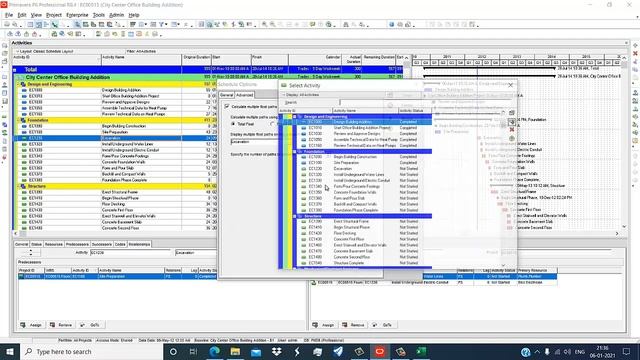Open the View menu
Screen dimensions: 640x360
(x=36, y=15)
